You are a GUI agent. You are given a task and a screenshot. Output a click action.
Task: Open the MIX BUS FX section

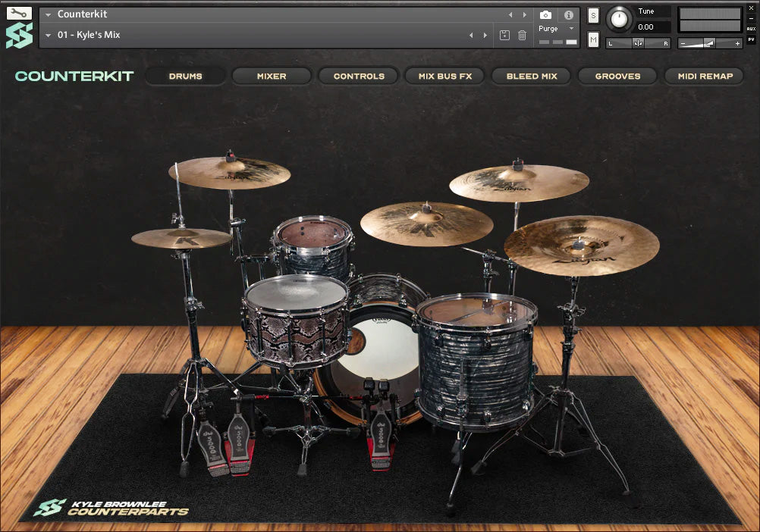click(444, 76)
